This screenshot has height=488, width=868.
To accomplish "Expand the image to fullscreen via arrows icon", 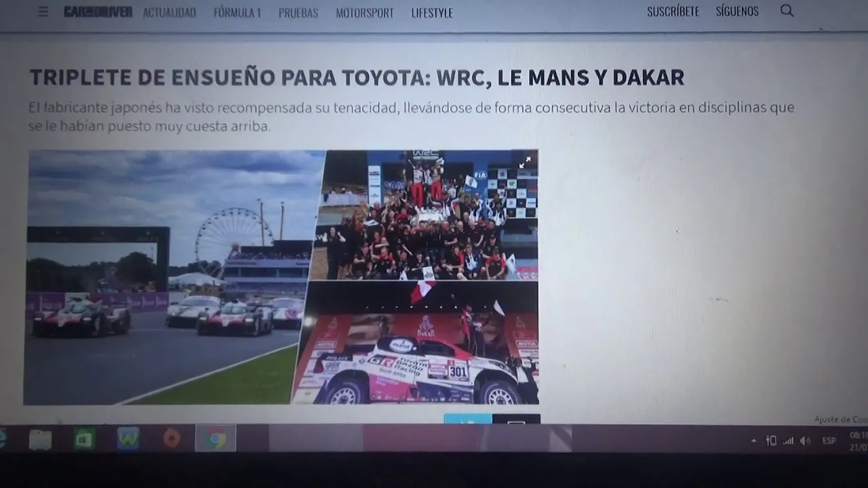I will tap(525, 163).
